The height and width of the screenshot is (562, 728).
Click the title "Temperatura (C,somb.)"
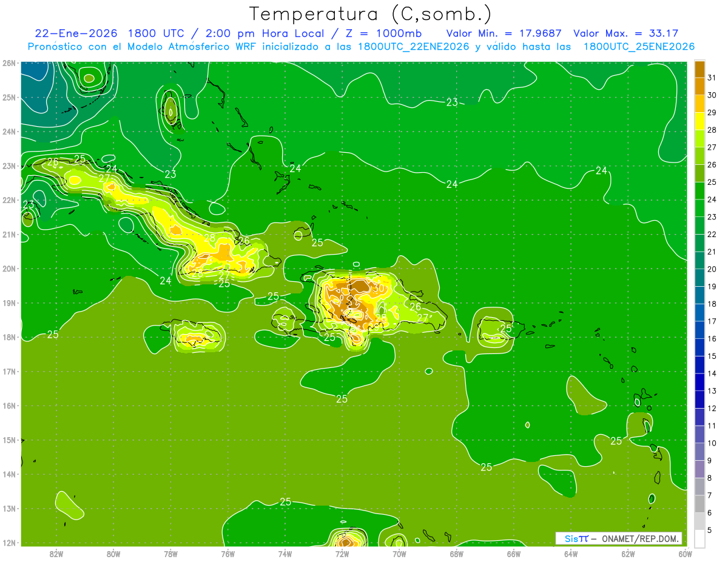(370, 14)
